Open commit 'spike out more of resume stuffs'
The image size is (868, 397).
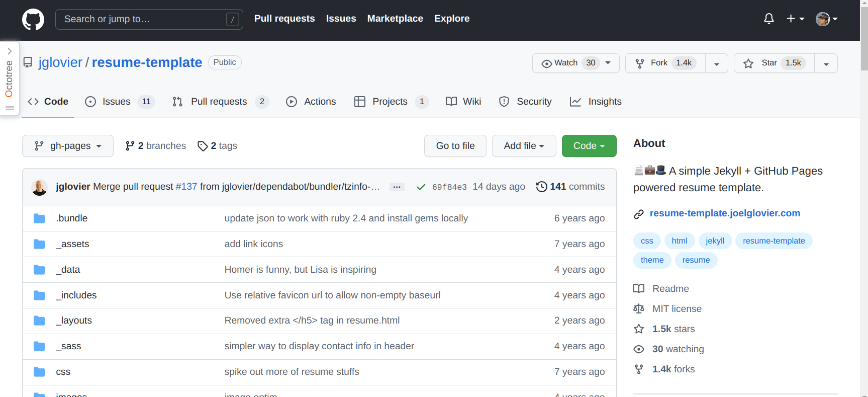(x=292, y=372)
